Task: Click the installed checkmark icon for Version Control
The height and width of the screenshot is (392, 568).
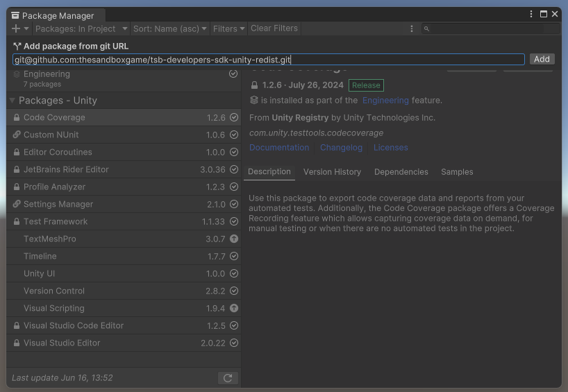Action: (x=234, y=291)
